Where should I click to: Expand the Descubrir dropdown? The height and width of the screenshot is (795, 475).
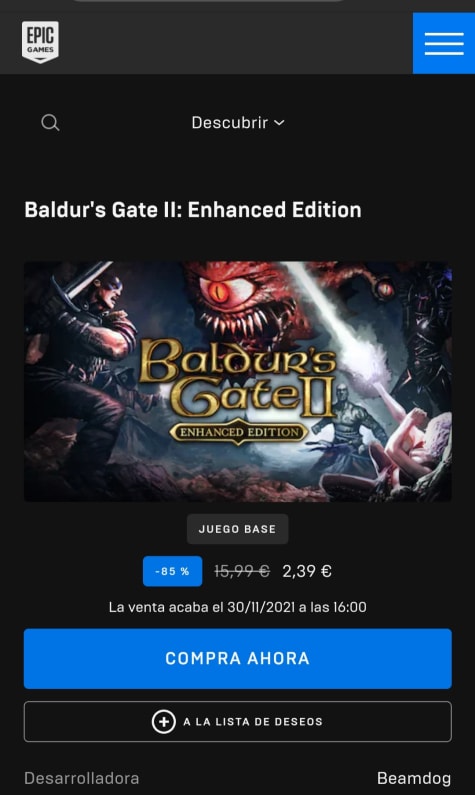pos(238,123)
